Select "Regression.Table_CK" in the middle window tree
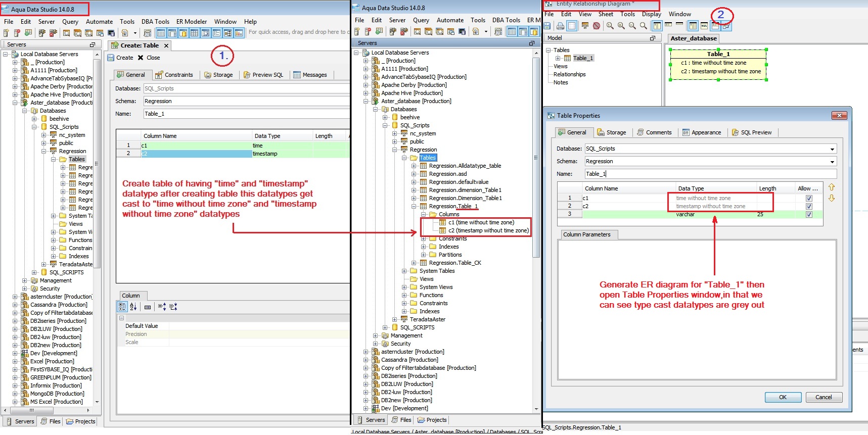868x435 pixels. [x=455, y=263]
